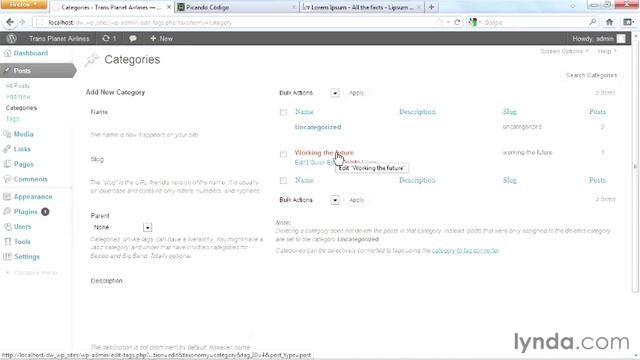Screen dimensions: 640x360
Task: Click the WordPress logo icon
Action: coord(11,38)
